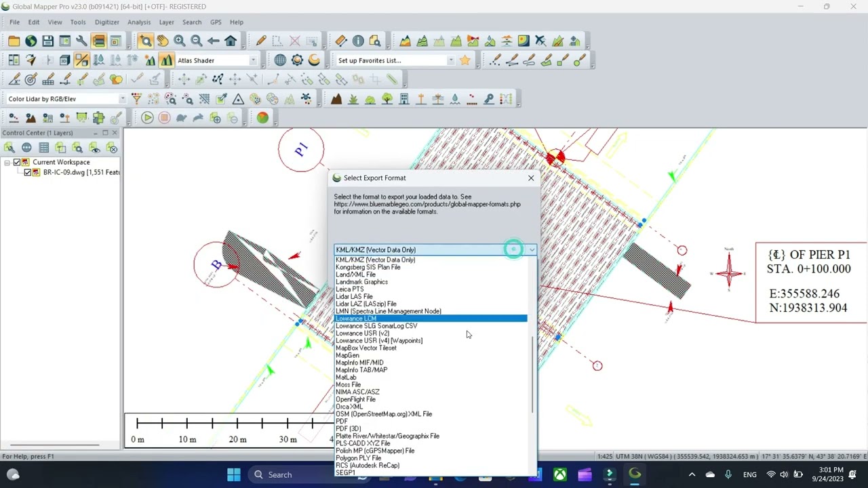Uncheck the Current Workspace checkbox

(17, 163)
